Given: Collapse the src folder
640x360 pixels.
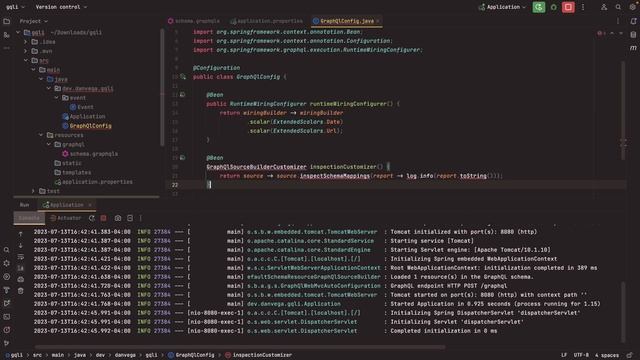Looking at the screenshot, I should tap(26, 60).
